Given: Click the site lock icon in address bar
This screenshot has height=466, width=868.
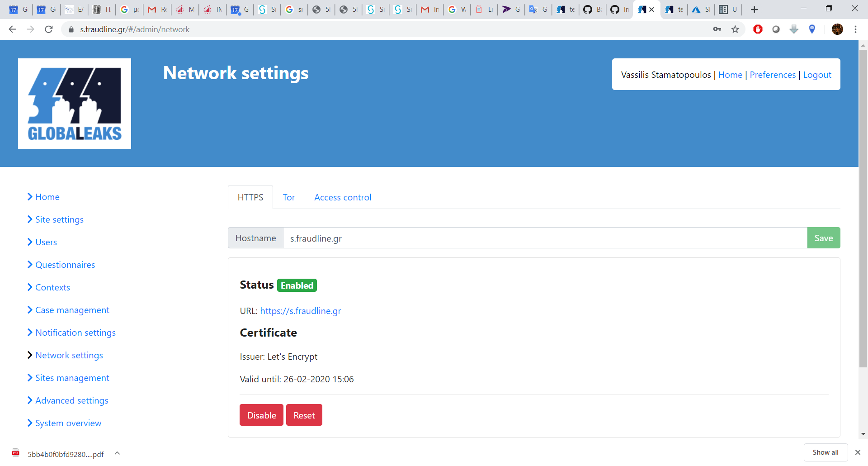Looking at the screenshot, I should click(x=71, y=29).
